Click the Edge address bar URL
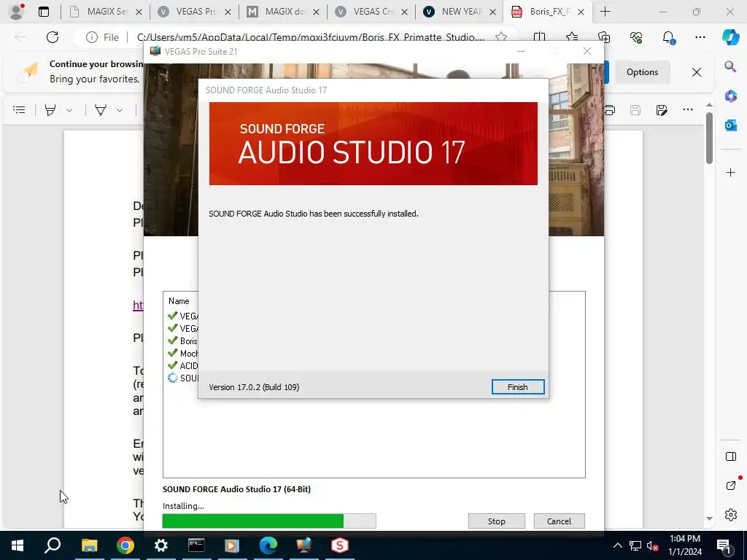Image resolution: width=747 pixels, height=560 pixels. (311, 37)
